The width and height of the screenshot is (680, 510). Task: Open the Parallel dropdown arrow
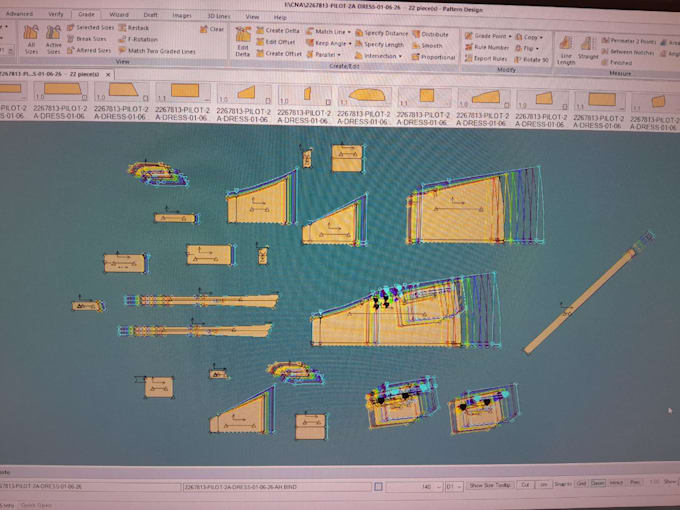pos(339,55)
